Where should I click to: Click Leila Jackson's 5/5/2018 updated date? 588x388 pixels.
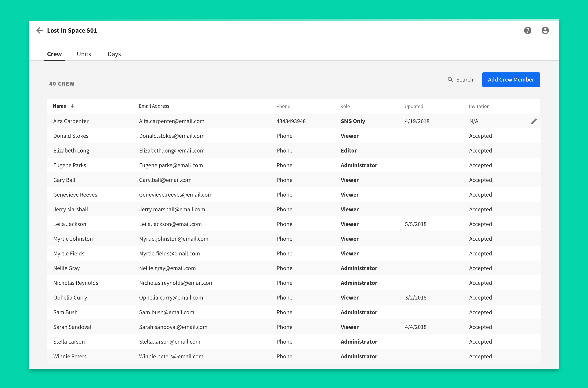pyautogui.click(x=415, y=224)
